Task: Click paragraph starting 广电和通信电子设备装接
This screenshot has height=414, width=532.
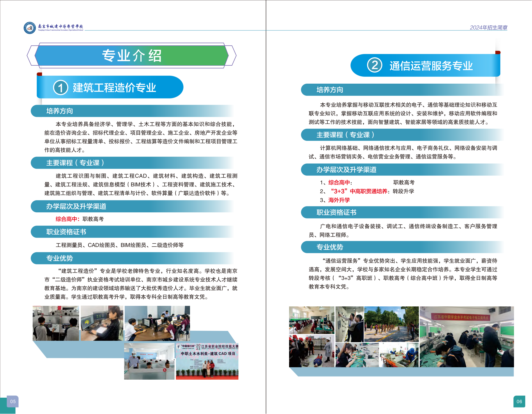Action: point(403,230)
